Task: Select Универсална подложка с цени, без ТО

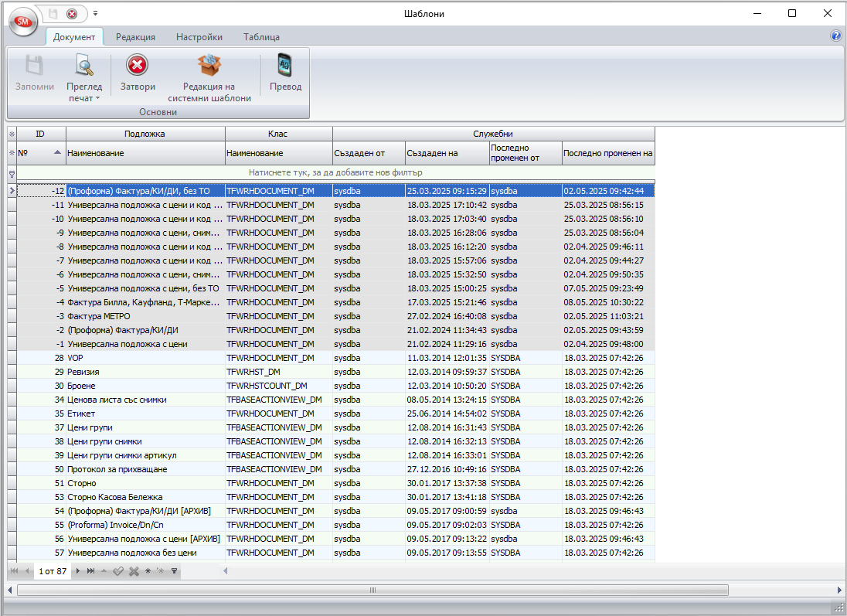Action: click(x=335, y=288)
